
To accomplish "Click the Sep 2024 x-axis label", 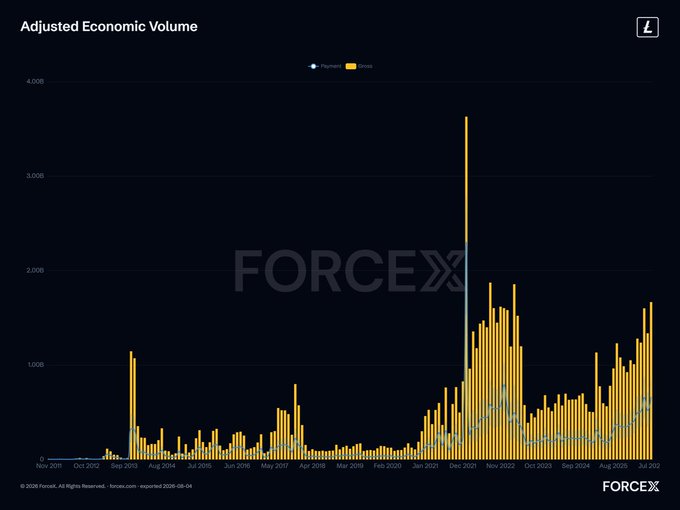I will 576,466.
